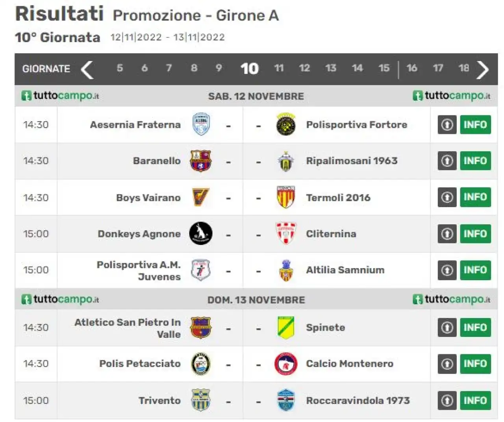The image size is (504, 422).
Task: Open INFO for Polis Petacciato match
Action: point(475,364)
